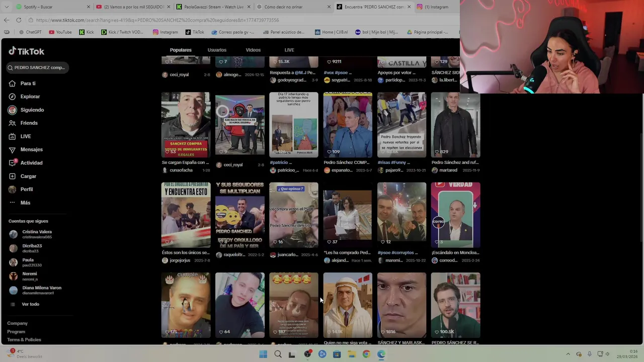
Task: Open the Explorar compass icon
Action: pyautogui.click(x=12, y=97)
